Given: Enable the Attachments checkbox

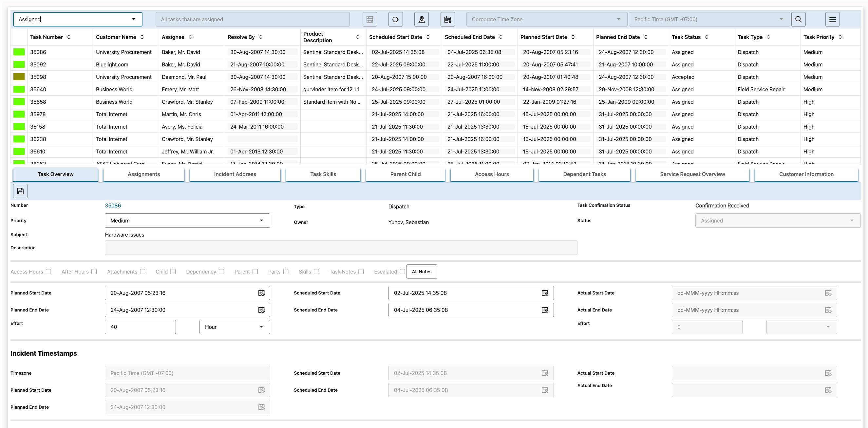Looking at the screenshot, I should pyautogui.click(x=143, y=271).
